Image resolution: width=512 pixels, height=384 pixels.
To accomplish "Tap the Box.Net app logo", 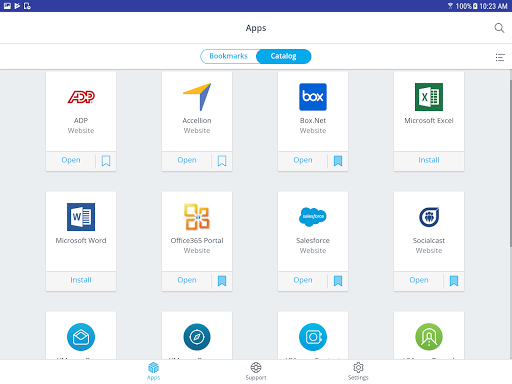I will click(313, 97).
